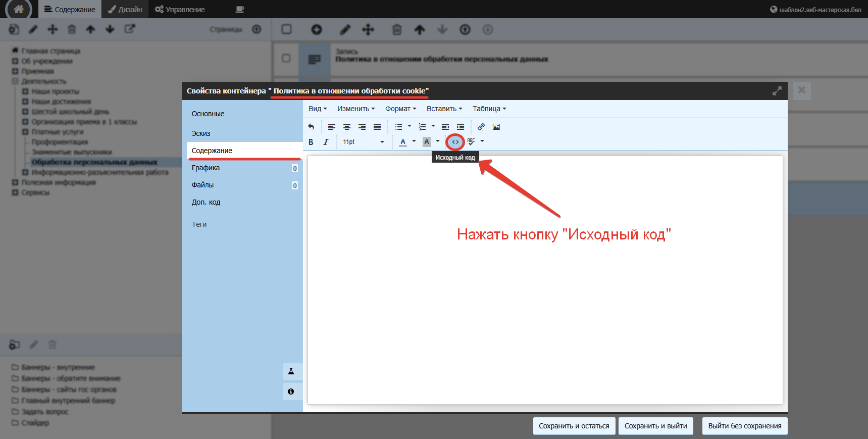Click the increase indent icon

click(x=461, y=127)
